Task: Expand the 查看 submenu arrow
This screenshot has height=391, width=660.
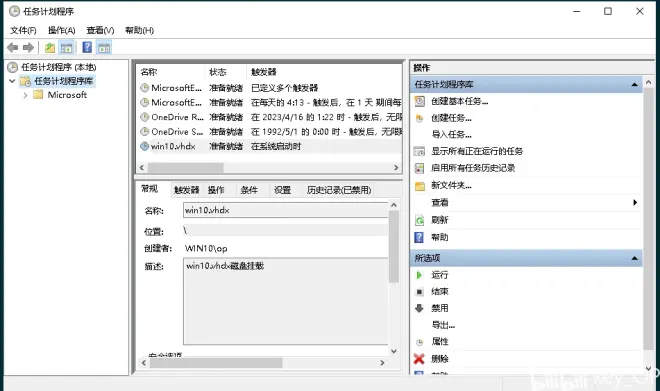Action: click(x=635, y=202)
